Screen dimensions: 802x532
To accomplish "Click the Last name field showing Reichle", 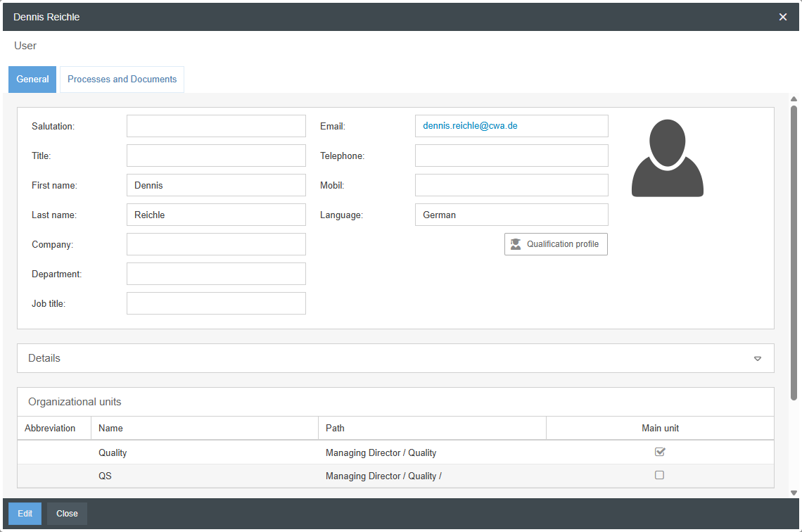I will point(217,215).
